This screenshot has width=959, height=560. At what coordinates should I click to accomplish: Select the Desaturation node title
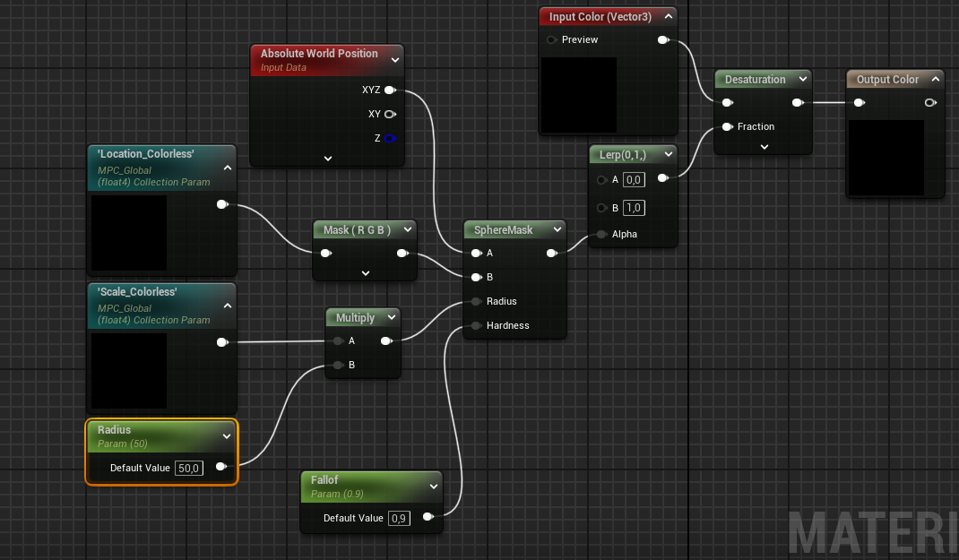pos(756,80)
